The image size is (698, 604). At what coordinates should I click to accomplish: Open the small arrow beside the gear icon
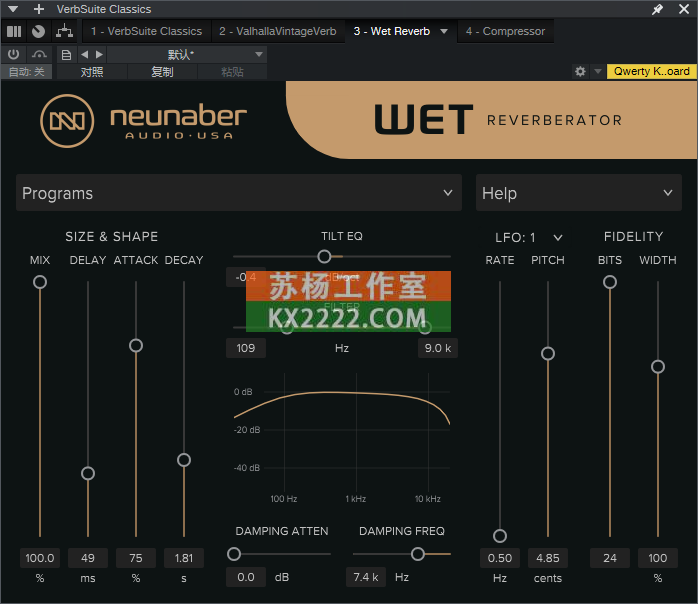(598, 71)
